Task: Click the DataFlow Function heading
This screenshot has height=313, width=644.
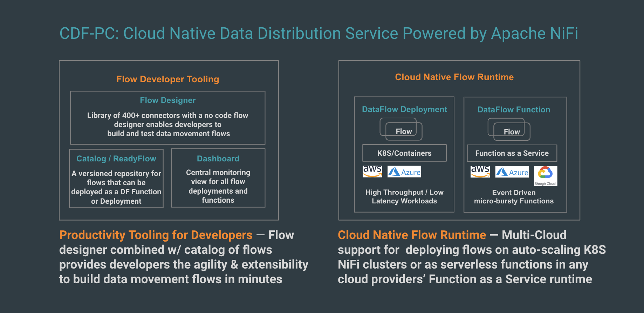Action: tap(514, 110)
